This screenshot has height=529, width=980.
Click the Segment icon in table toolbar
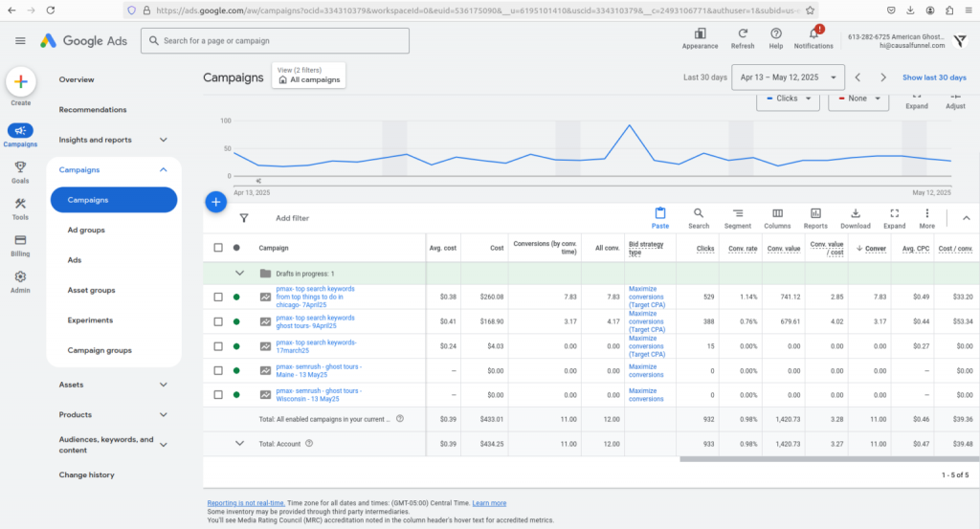click(737, 217)
